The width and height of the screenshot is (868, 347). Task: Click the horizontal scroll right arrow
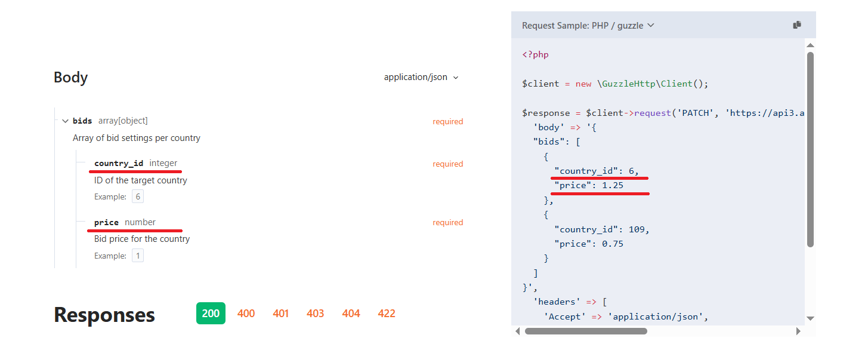[x=798, y=331]
